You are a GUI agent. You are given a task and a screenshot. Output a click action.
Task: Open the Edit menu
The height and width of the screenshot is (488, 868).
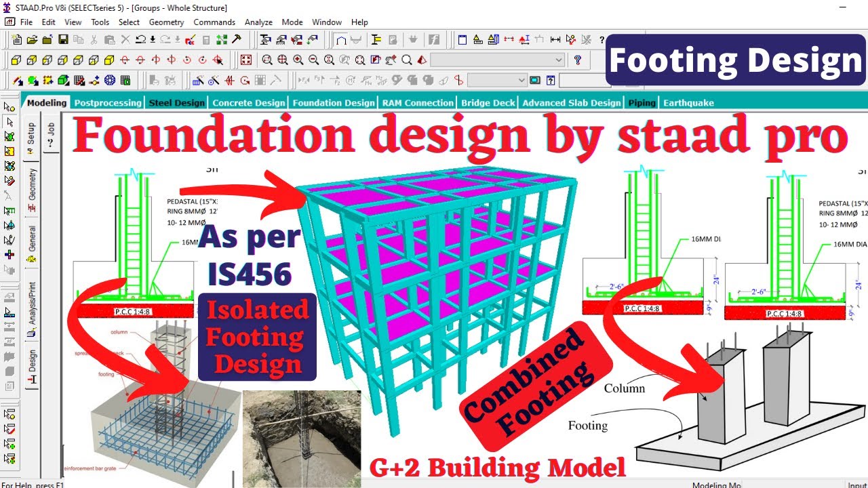[x=48, y=22]
